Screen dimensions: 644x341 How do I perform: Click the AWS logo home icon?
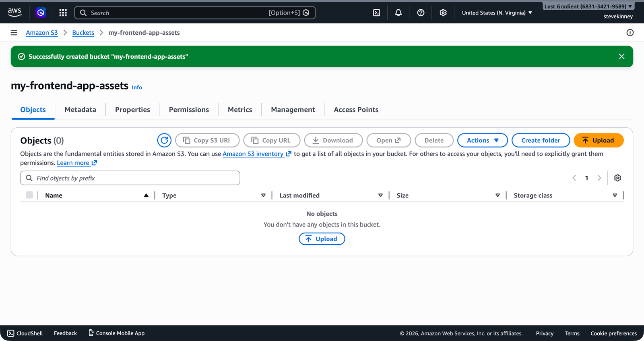[x=14, y=12]
